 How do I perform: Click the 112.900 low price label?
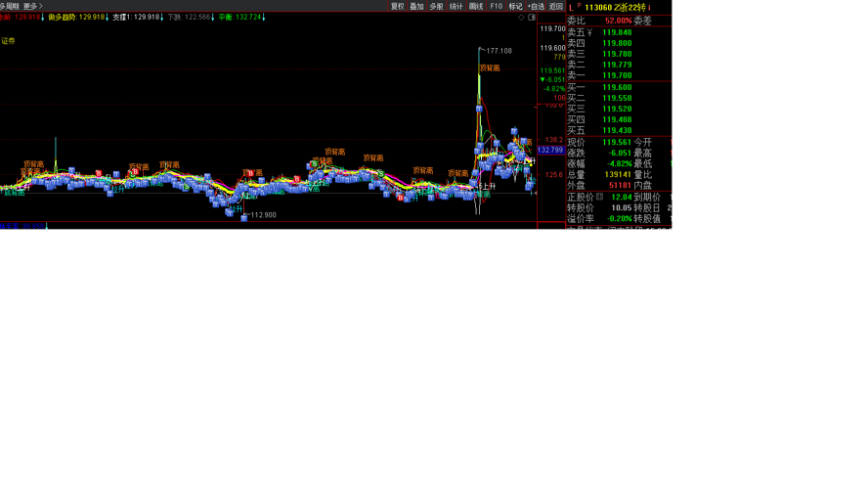pyautogui.click(x=263, y=215)
